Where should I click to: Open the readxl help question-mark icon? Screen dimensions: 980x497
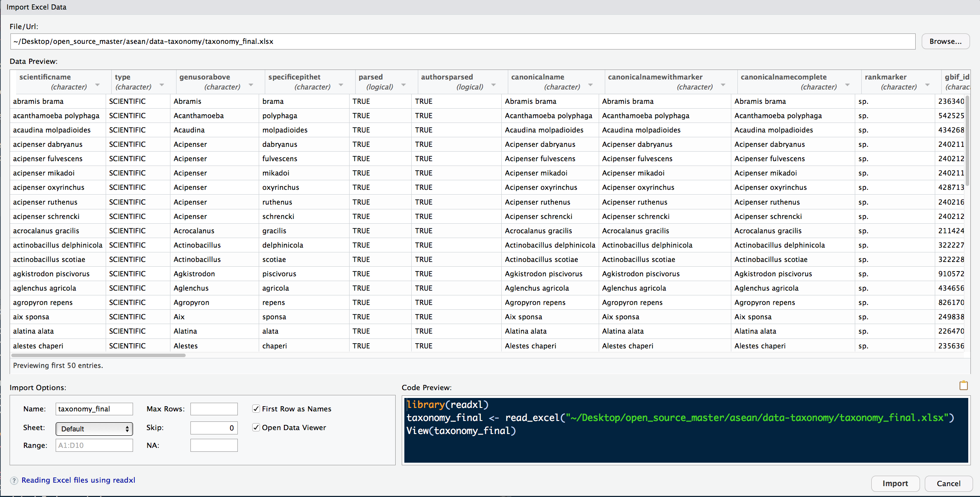pyautogui.click(x=14, y=480)
